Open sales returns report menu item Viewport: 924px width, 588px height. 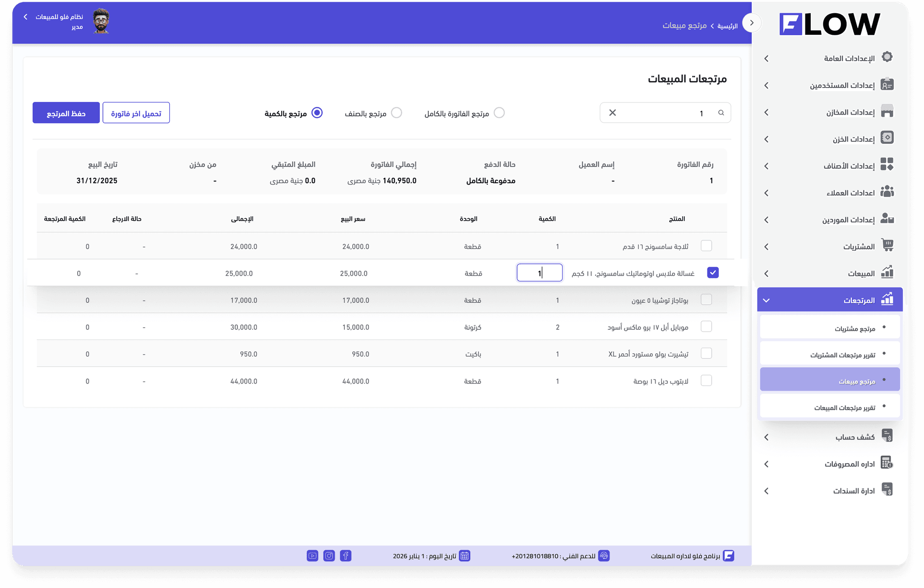[x=844, y=407]
